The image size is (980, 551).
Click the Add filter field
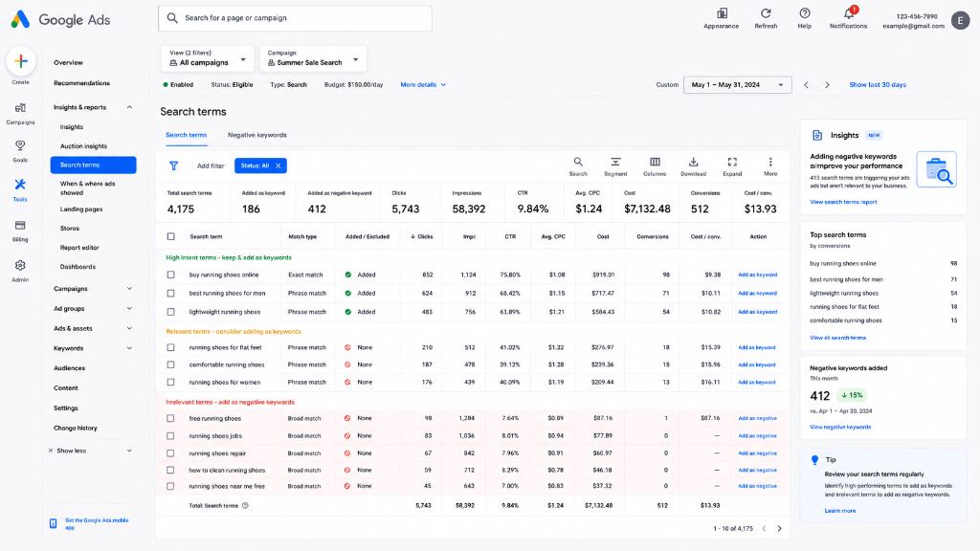point(211,166)
